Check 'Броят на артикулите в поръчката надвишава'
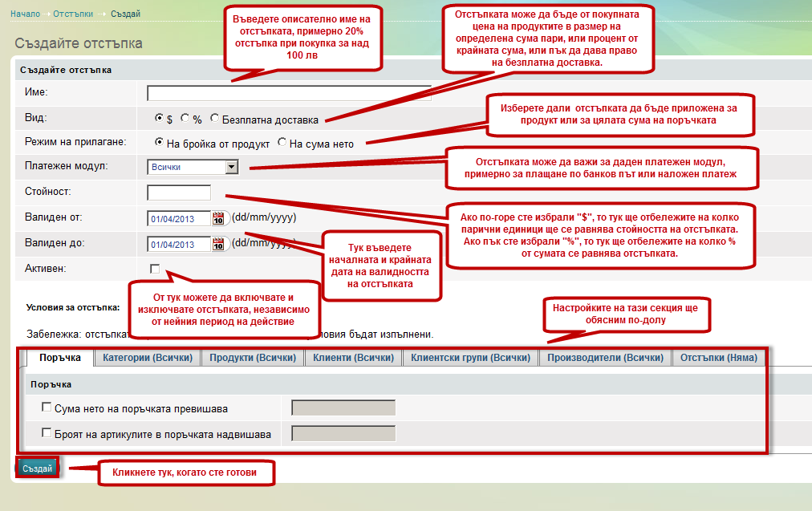The height and width of the screenshot is (511, 812). (x=47, y=433)
